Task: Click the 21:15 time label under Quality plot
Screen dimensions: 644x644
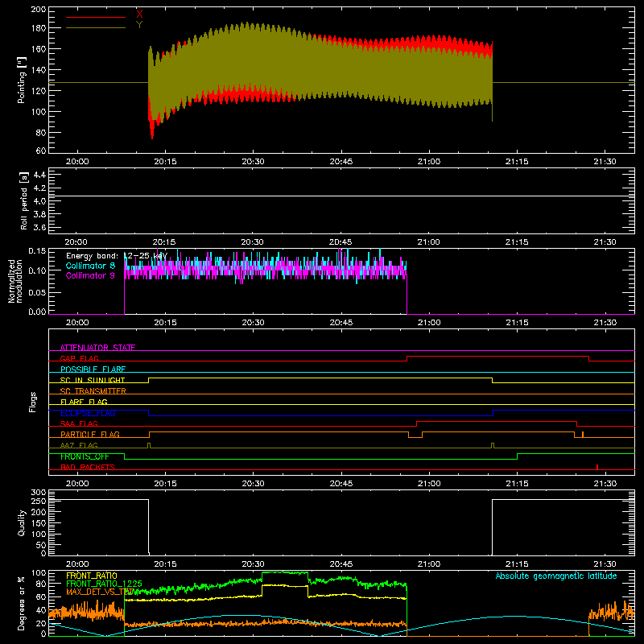Action: click(517, 564)
